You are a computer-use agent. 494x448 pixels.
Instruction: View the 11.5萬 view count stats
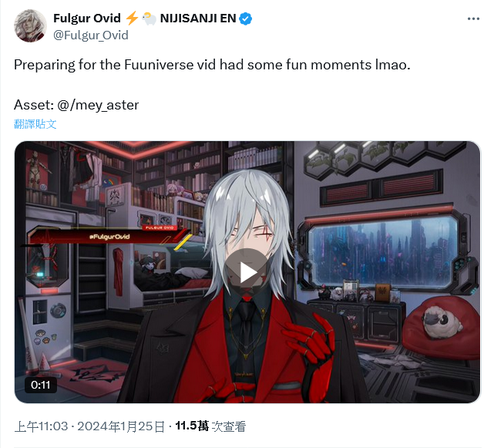click(210, 426)
